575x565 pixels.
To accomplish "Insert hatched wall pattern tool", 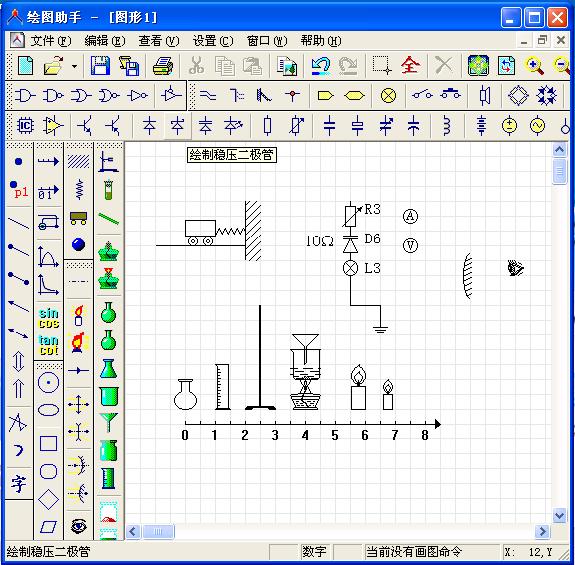I will coord(78,161).
